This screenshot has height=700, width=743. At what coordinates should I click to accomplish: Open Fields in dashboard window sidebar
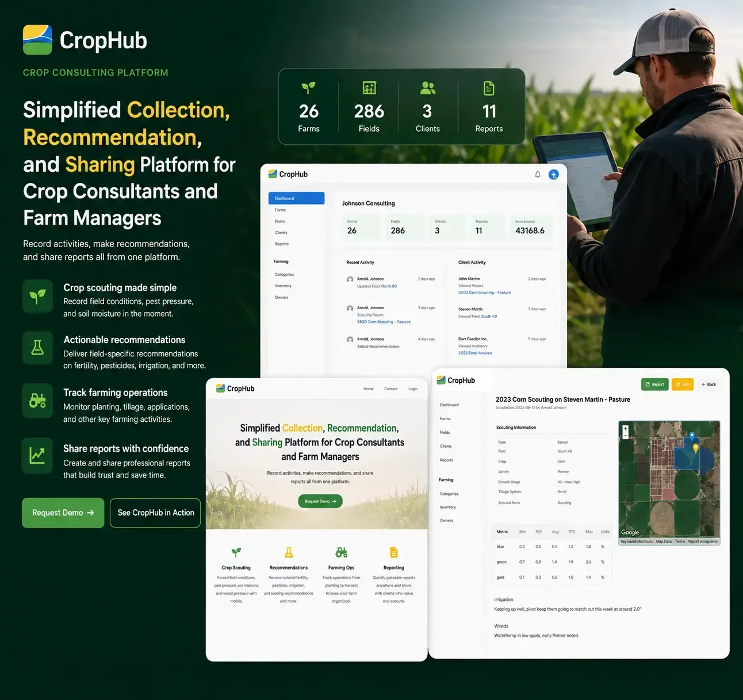[x=280, y=221]
